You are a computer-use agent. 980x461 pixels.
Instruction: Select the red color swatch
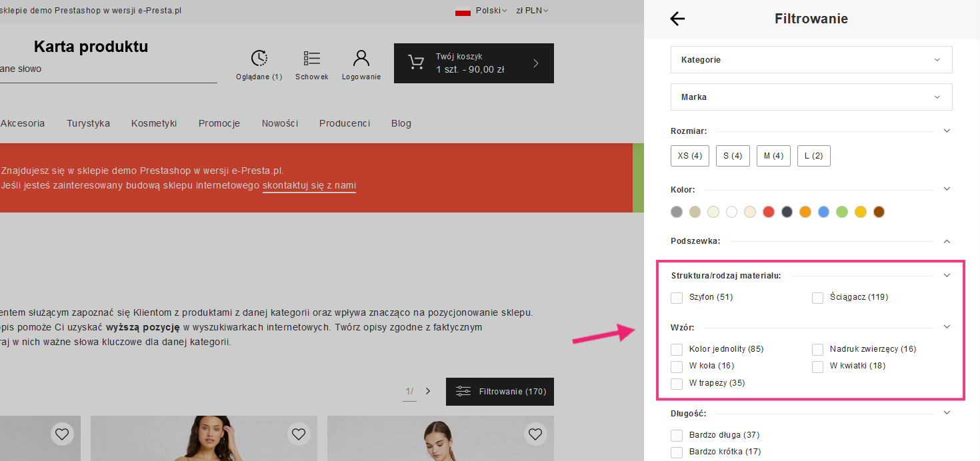[x=769, y=212]
